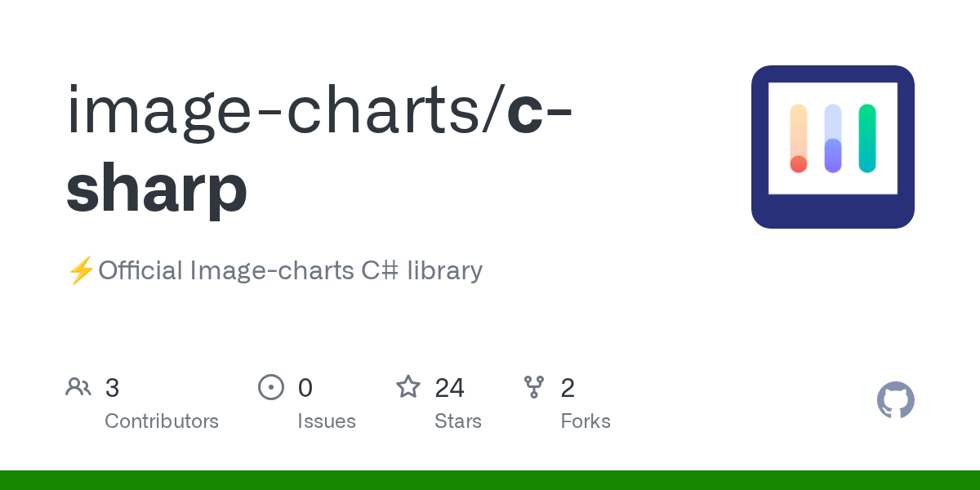Image resolution: width=980 pixels, height=490 pixels.
Task: Open the Forks label
Action: coord(586,421)
